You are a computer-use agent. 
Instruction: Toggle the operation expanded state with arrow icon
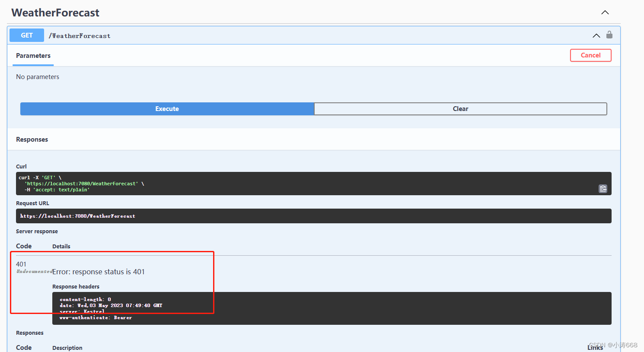click(596, 35)
